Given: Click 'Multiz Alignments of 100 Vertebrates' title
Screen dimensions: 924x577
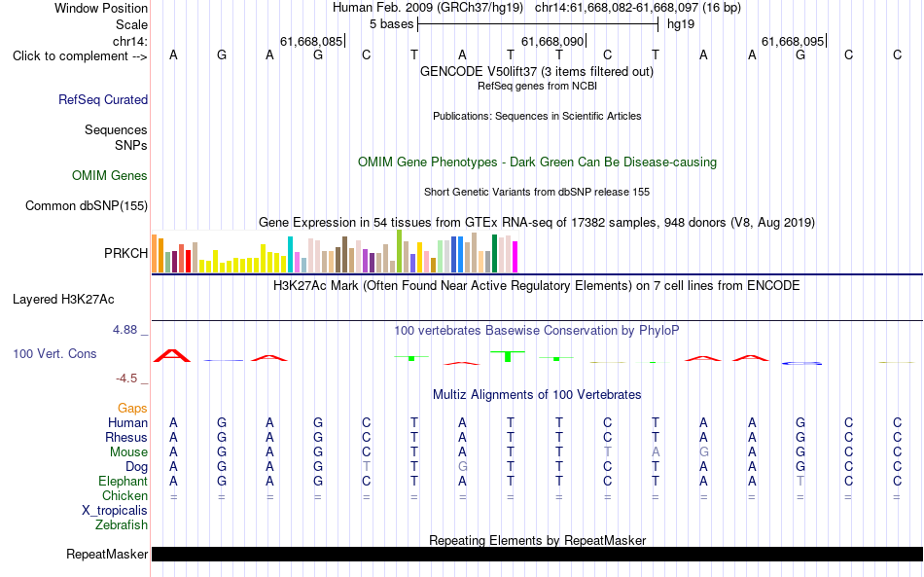Looking at the screenshot, I should click(537, 395).
